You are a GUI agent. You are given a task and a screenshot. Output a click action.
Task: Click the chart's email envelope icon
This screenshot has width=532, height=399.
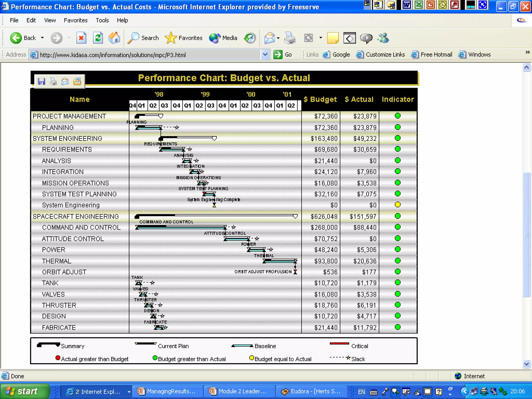[65, 82]
